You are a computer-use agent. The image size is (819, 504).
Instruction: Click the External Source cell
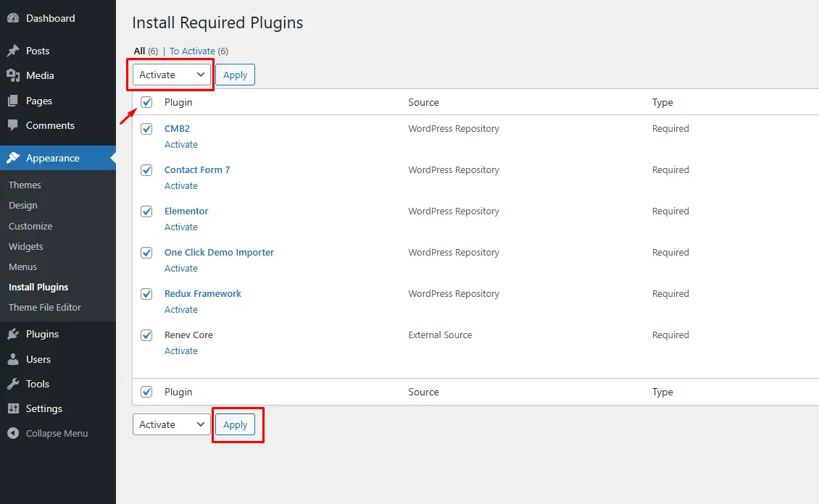(x=440, y=335)
